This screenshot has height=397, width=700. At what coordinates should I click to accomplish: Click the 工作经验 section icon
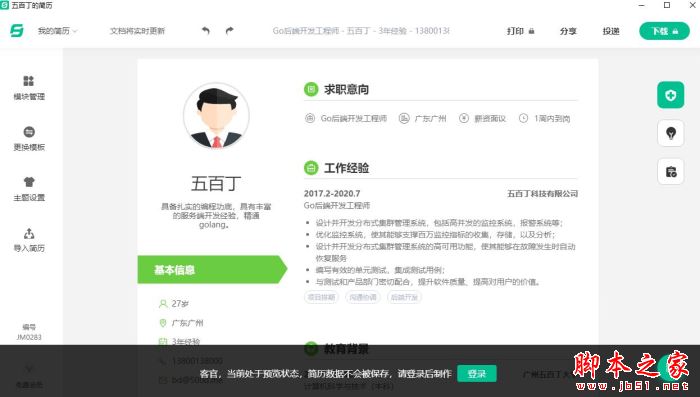[311, 168]
